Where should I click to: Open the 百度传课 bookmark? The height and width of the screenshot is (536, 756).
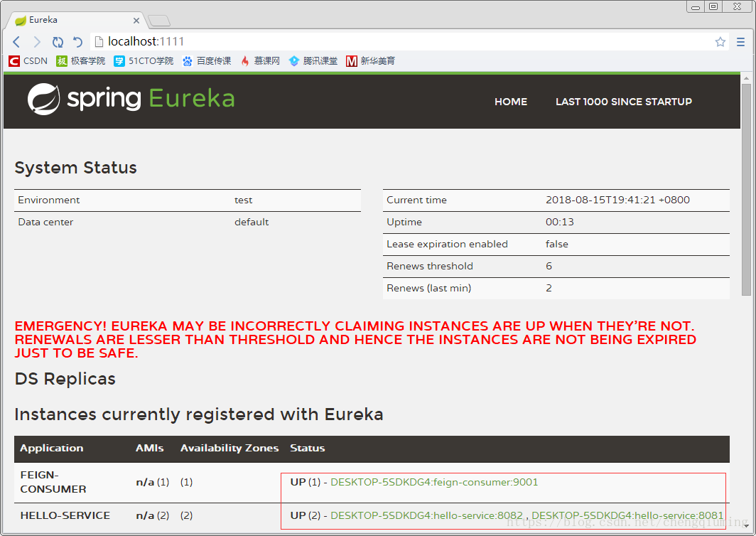[207, 61]
